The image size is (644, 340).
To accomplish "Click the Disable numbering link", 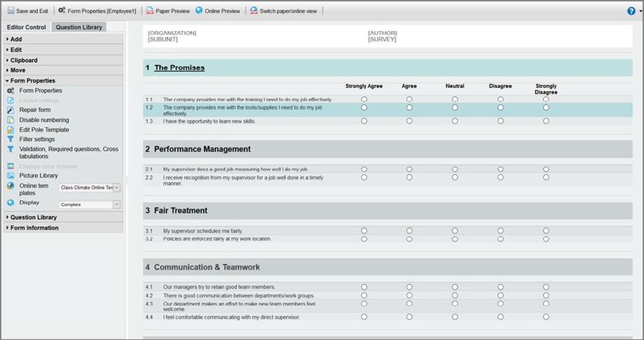I will [44, 120].
